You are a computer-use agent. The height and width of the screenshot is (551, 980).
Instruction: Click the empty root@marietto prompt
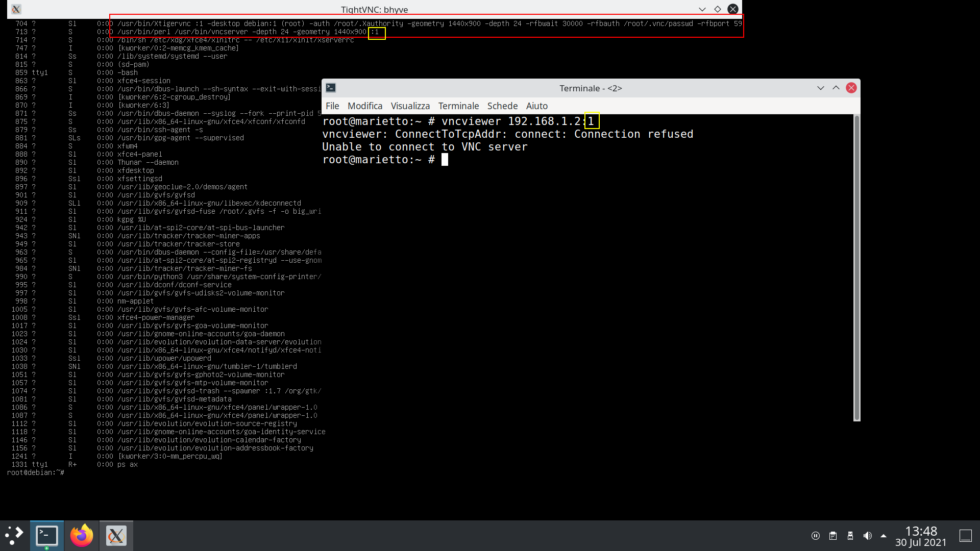click(x=378, y=160)
